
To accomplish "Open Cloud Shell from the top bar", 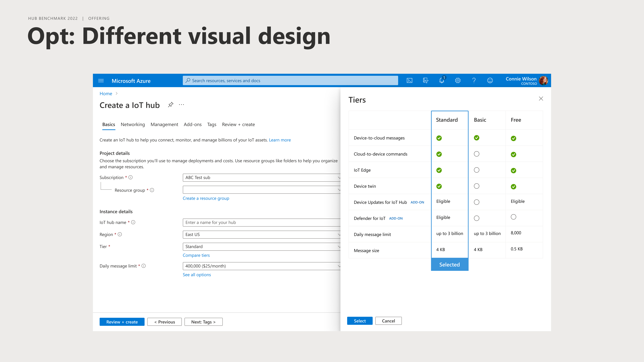I will 409,80.
